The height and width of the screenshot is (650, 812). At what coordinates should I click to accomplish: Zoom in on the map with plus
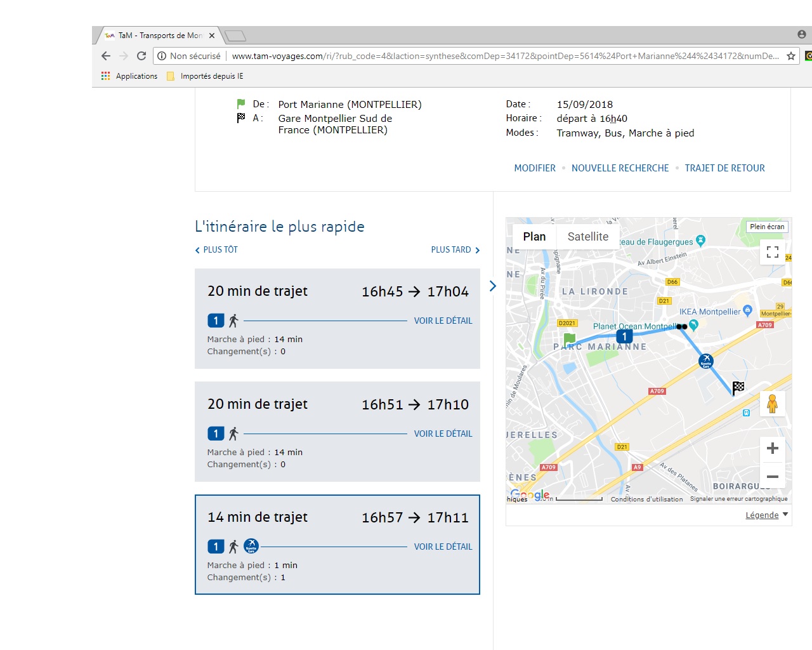(772, 448)
